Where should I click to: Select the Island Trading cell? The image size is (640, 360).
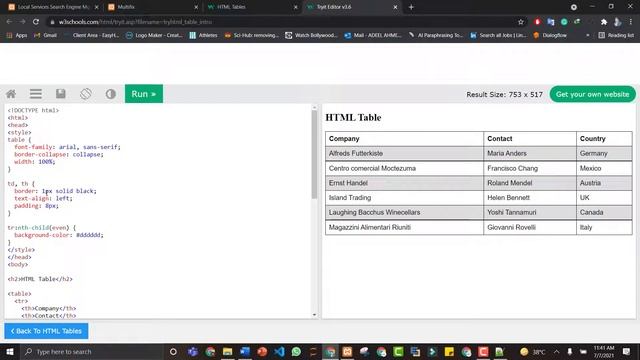pyautogui.click(x=404, y=198)
